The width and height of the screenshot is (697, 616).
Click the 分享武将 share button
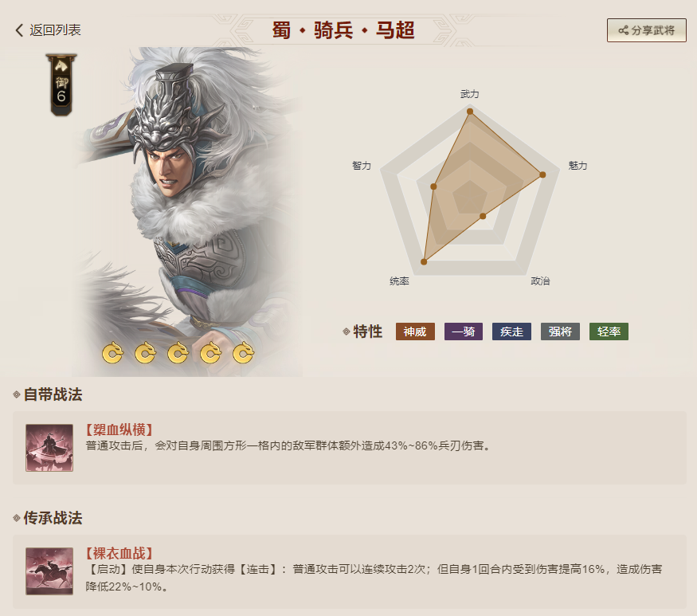(x=647, y=30)
